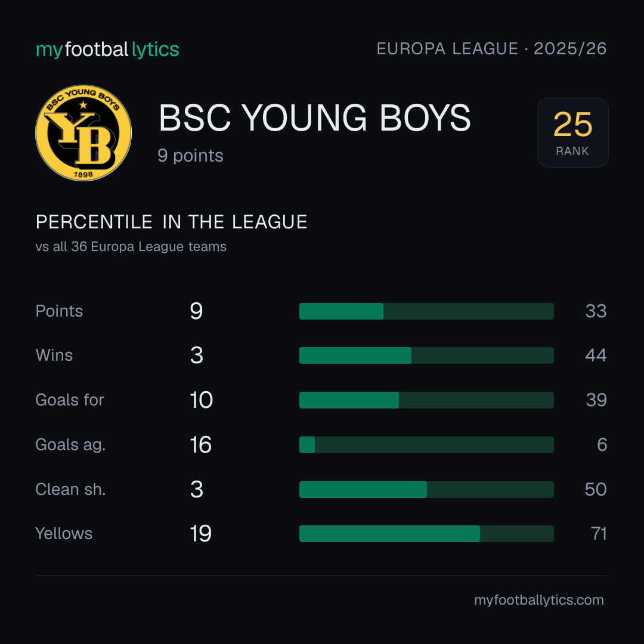The height and width of the screenshot is (644, 644).
Task: Select the Points stat label
Action: click(59, 311)
